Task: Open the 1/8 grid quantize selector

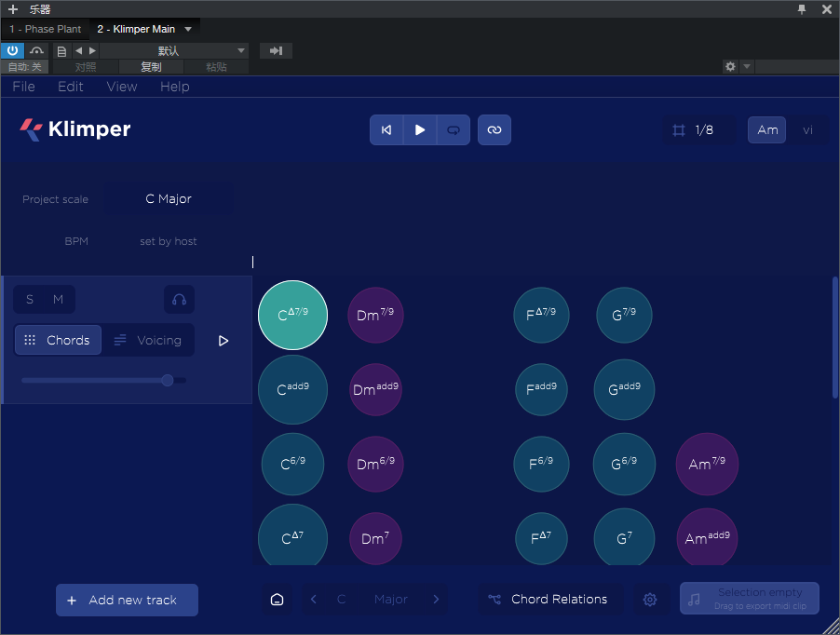Action: (699, 130)
